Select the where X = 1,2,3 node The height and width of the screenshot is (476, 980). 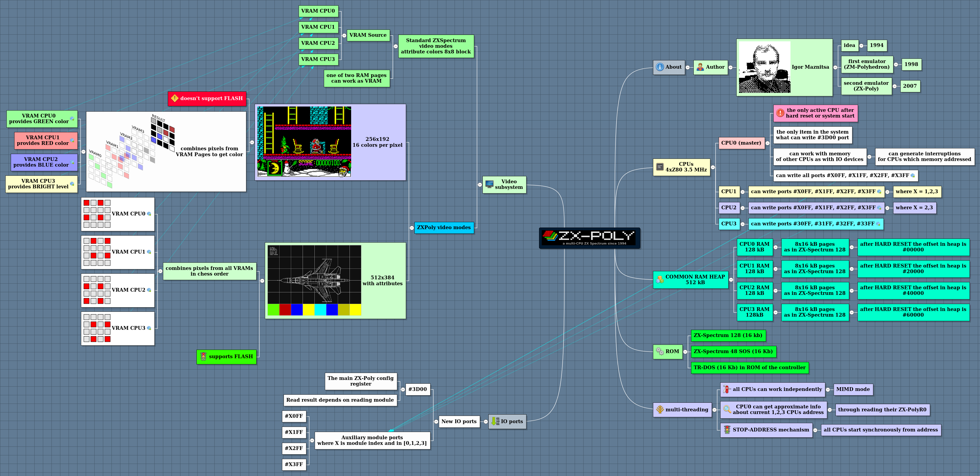point(917,192)
